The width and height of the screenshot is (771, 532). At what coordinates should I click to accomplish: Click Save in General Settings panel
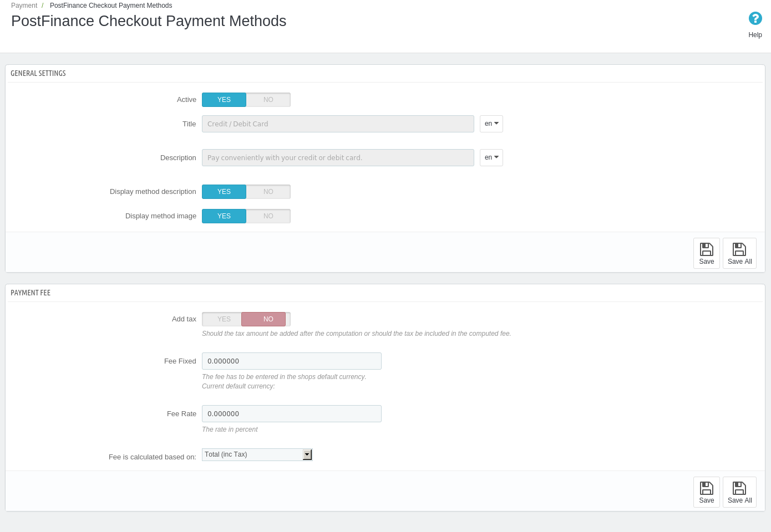pyautogui.click(x=706, y=253)
